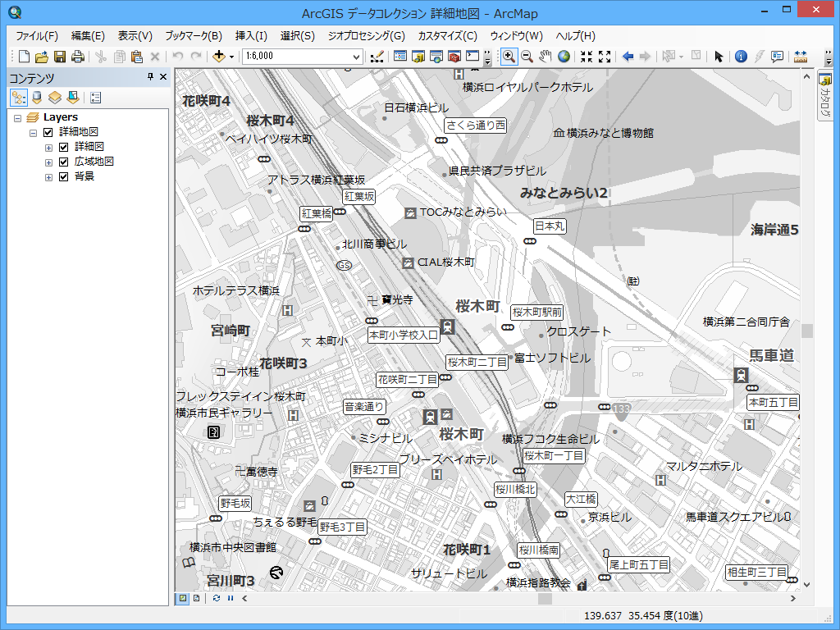The height and width of the screenshot is (630, 840).
Task: Select the Zoom Out tool
Action: (x=527, y=57)
